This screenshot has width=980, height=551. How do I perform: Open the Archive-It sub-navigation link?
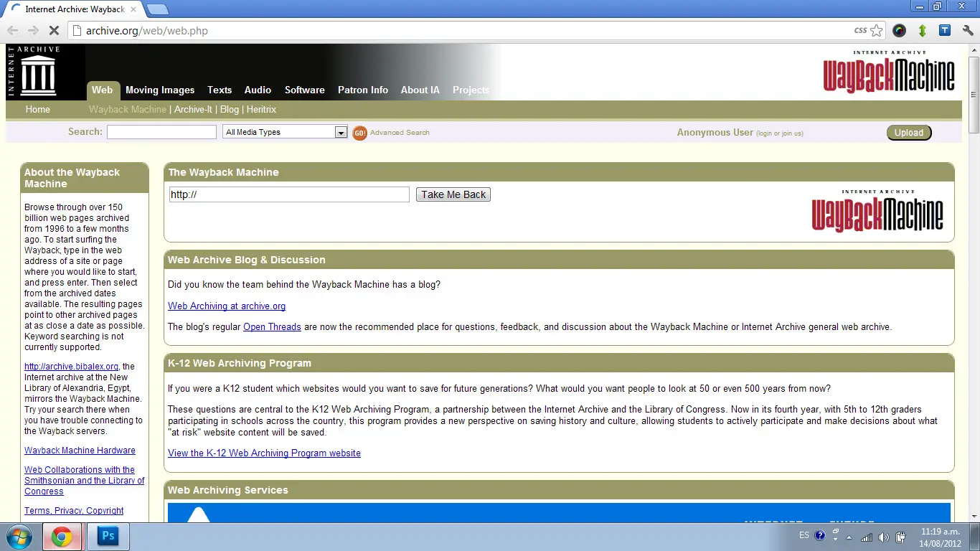[x=194, y=110]
